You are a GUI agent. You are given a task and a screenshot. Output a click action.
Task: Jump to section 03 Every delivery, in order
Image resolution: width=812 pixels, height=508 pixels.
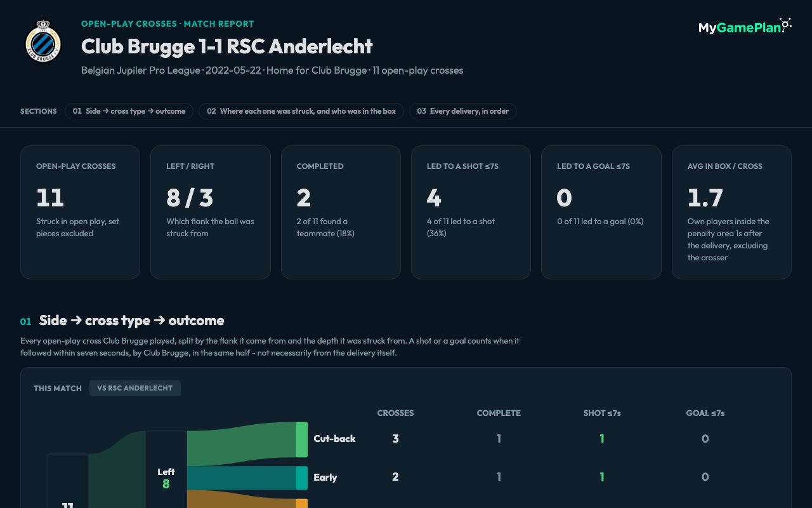[463, 111]
